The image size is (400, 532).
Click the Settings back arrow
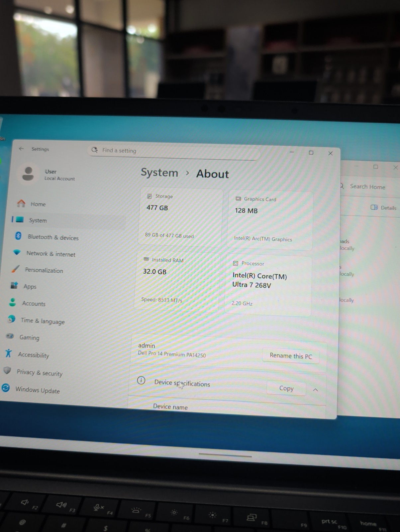[21, 149]
